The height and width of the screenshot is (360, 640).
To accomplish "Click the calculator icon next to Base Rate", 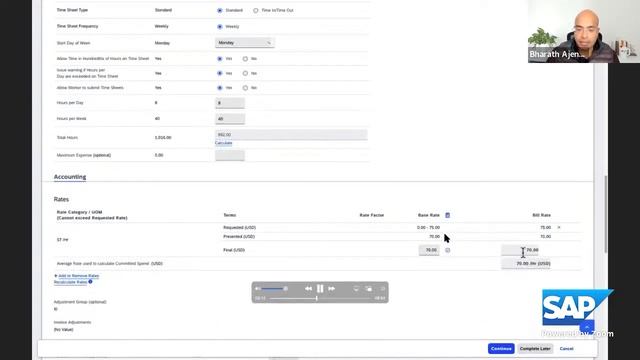I will 447,215.
